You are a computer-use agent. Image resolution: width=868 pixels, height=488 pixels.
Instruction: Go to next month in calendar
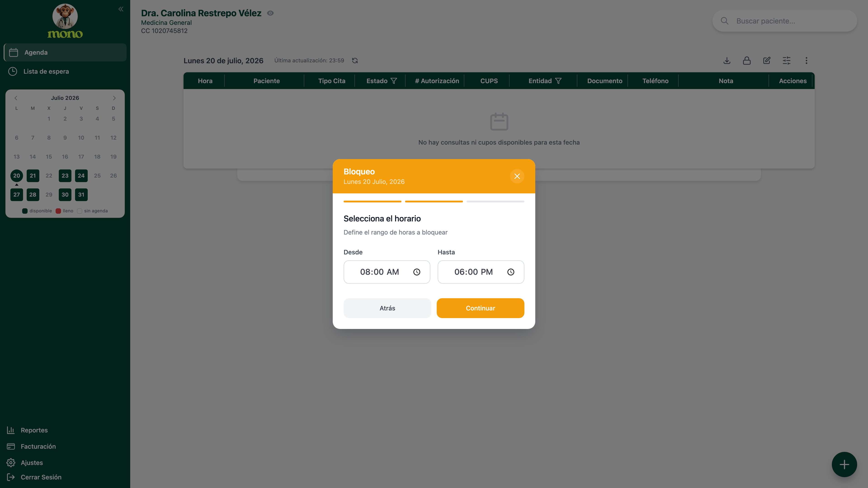[x=114, y=98]
